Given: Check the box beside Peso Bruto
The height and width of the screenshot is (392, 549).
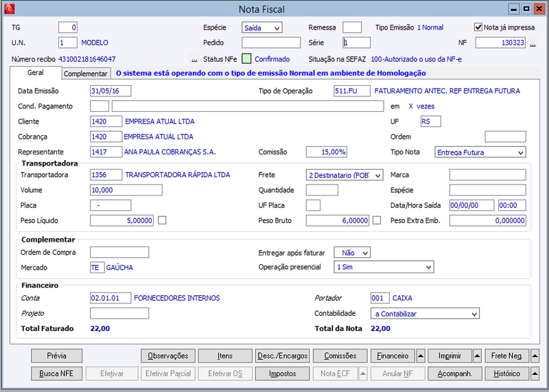Looking at the screenshot, I should tap(377, 220).
